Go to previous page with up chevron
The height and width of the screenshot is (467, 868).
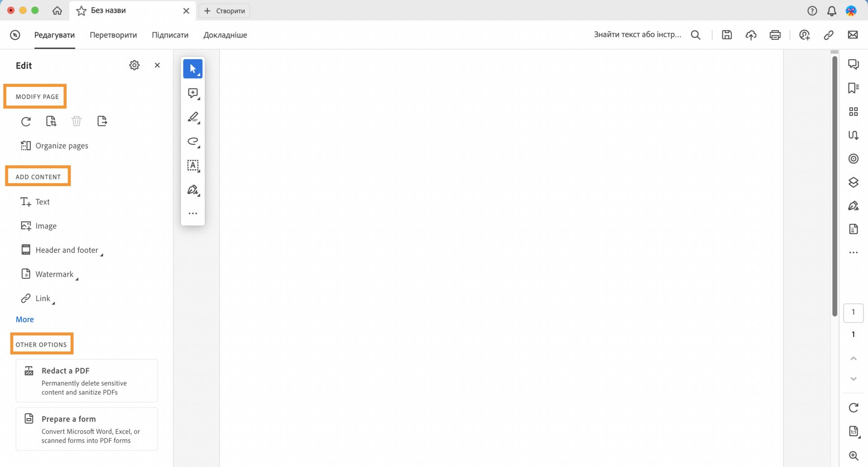854,359
